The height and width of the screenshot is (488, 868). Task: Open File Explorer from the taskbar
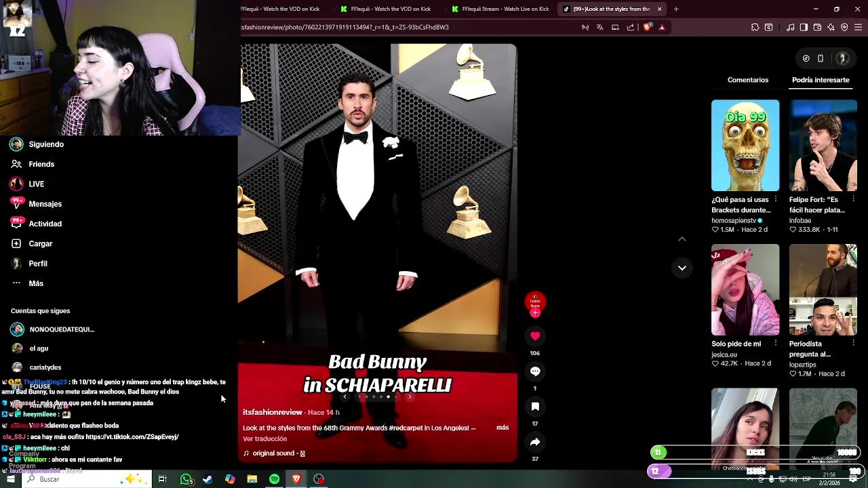(x=252, y=479)
